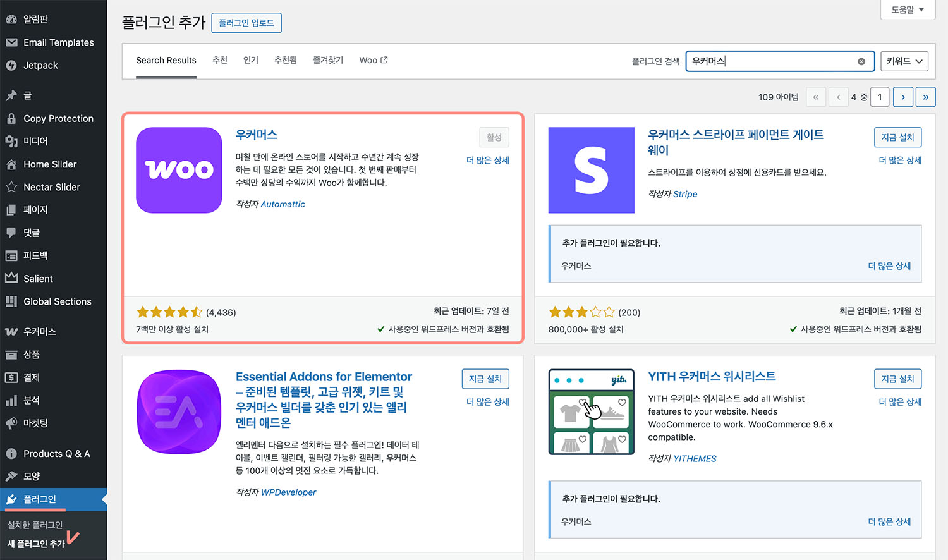Click the 페이지 pages icon in sidebar
This screenshot has height=560, width=948.
(x=11, y=210)
